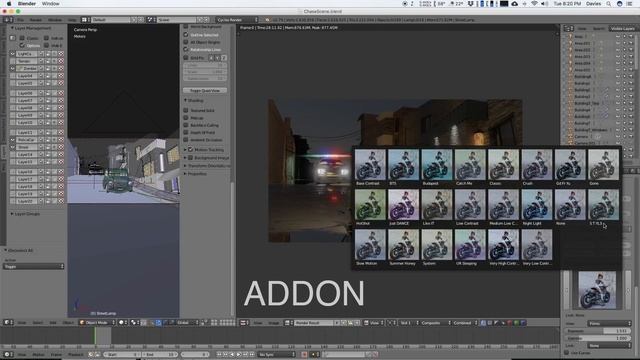Image resolution: width=640 pixels, height=360 pixels.
Task: Choose the Budapest look preset thumbnail
Action: pos(437,165)
